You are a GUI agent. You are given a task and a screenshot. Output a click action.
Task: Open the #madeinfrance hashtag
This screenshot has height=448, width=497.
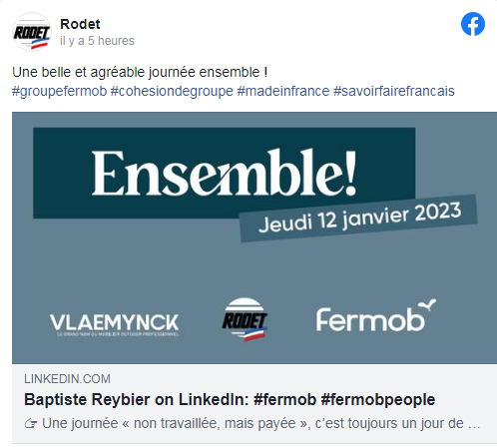283,91
